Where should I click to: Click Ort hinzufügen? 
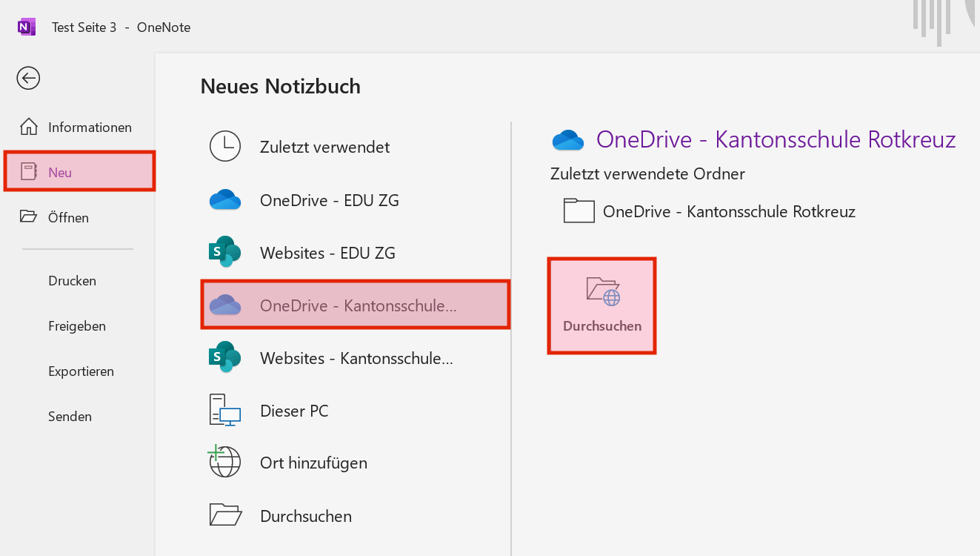(356, 463)
